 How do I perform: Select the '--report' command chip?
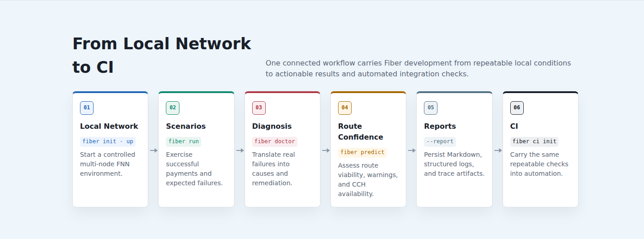[440, 141]
